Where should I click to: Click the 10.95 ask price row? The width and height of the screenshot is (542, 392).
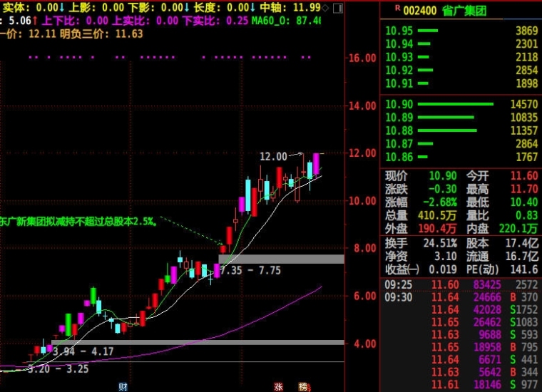461,31
